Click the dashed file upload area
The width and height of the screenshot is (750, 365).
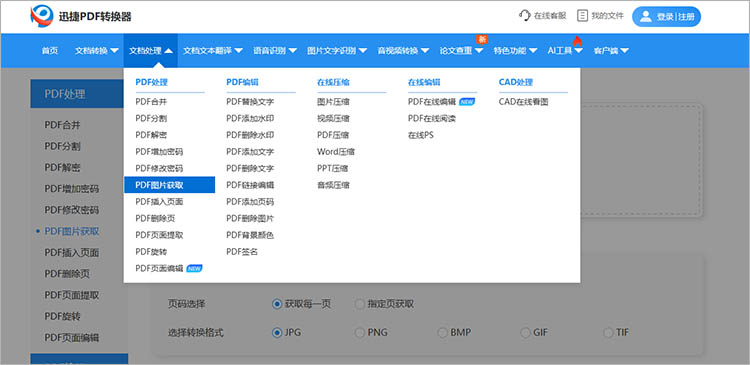pyautogui.click(x=641, y=161)
